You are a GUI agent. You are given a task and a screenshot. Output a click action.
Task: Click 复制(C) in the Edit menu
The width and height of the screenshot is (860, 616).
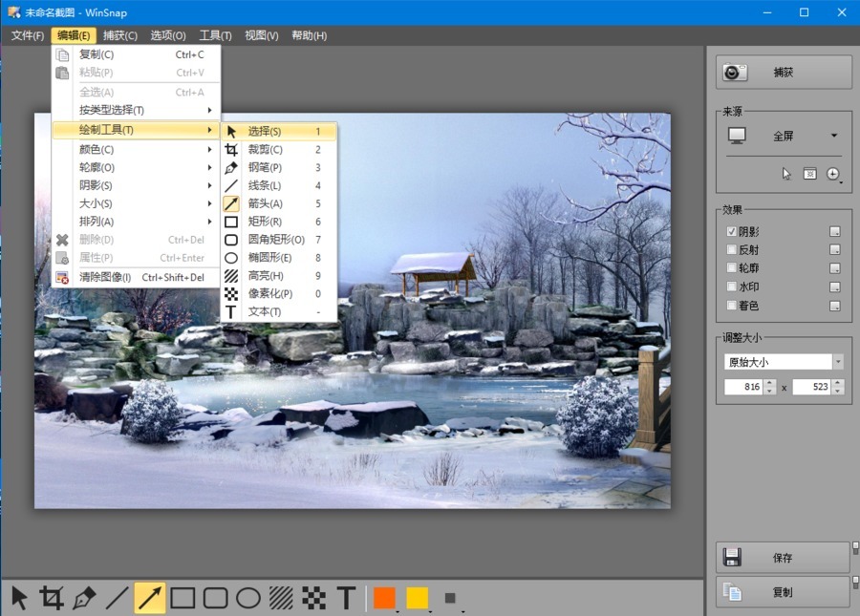pos(137,54)
